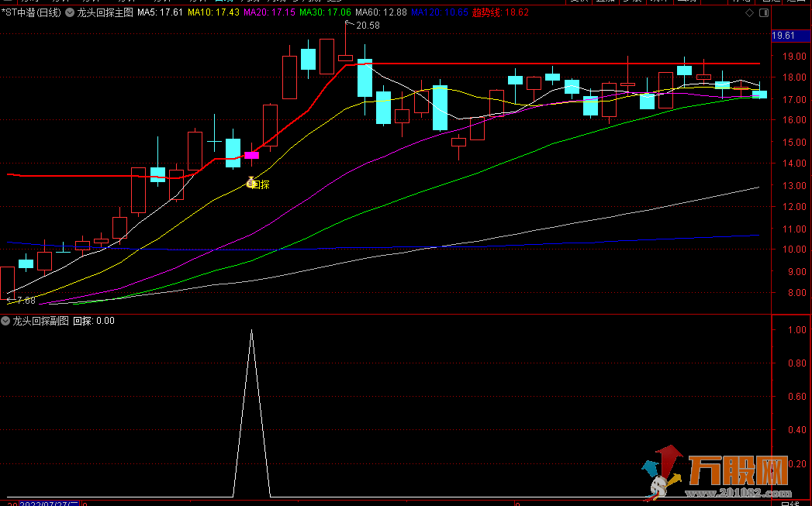This screenshot has height=506, width=812.
Task: Select the MA120: 10.65 legend value
Action: click(x=441, y=12)
